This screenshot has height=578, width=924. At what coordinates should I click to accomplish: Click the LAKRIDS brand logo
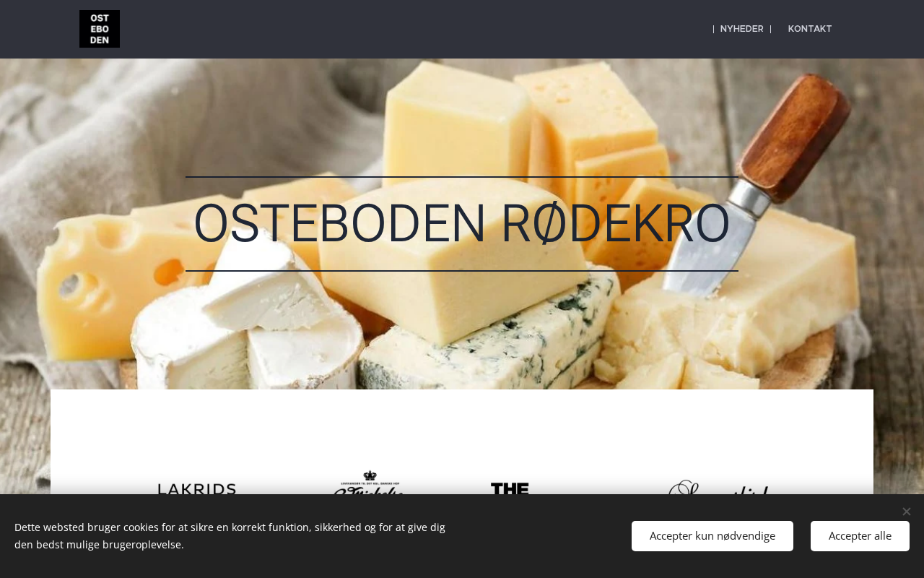pyautogui.click(x=197, y=489)
